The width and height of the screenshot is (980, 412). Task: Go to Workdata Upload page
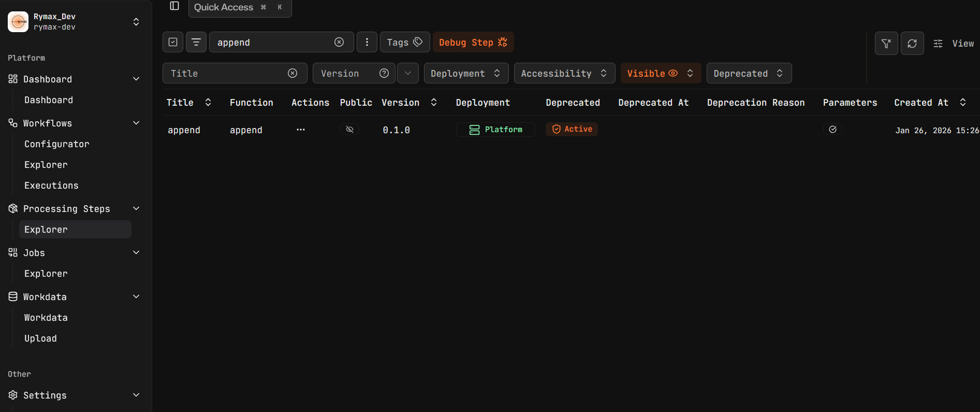(40, 338)
